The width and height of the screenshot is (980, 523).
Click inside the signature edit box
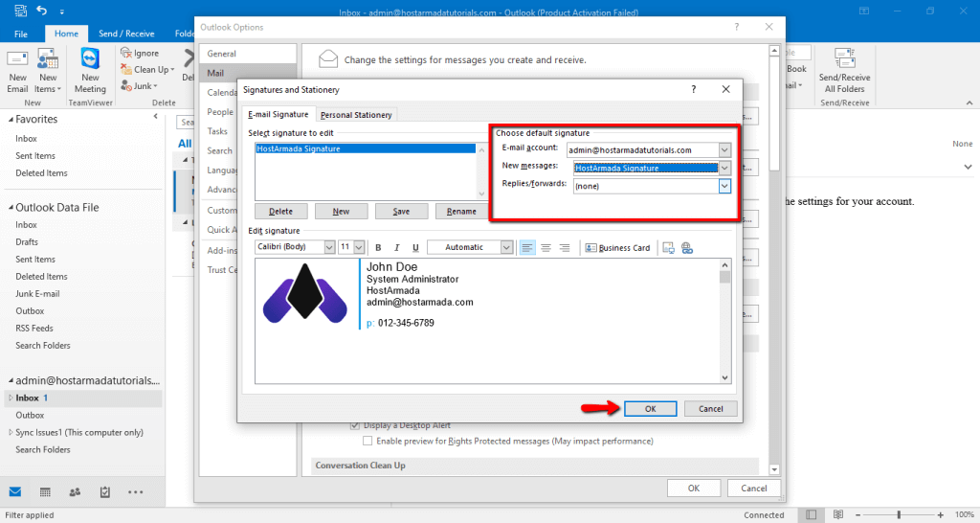coord(487,321)
